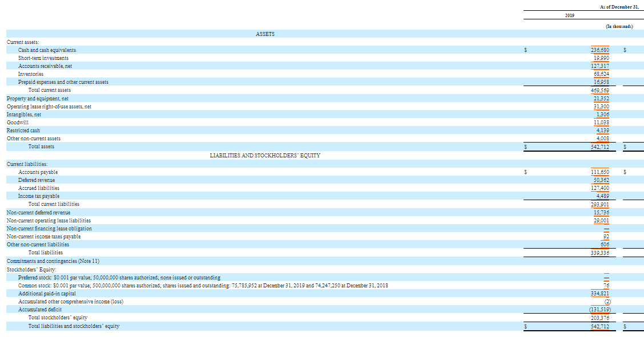
Task: Click the 606 other non-current liabilities value
Action: tap(605, 245)
